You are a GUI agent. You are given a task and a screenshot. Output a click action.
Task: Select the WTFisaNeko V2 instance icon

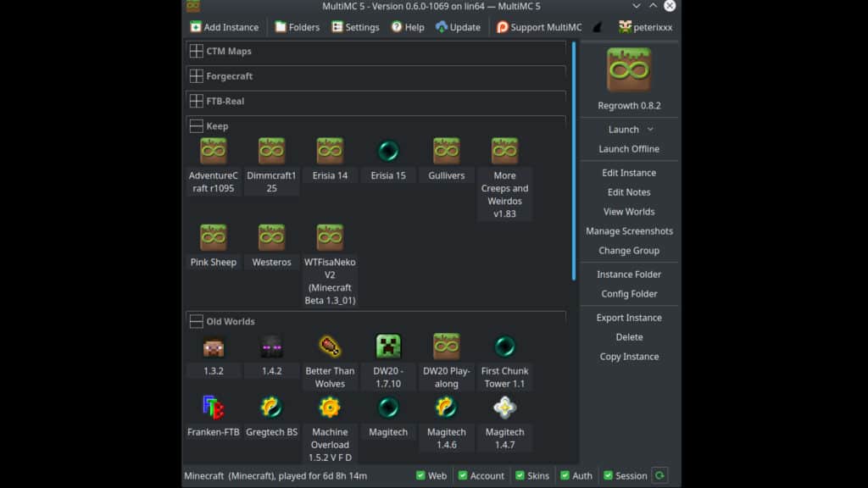point(330,237)
